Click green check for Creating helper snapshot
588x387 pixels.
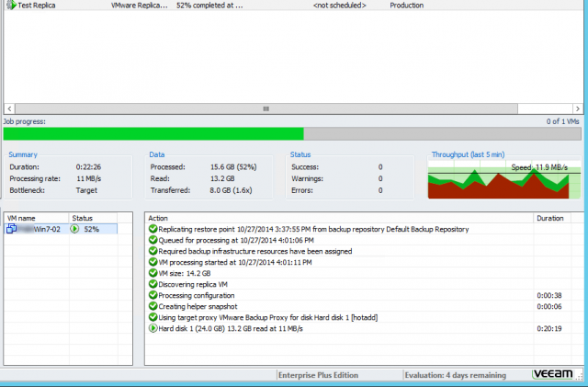pyautogui.click(x=153, y=306)
